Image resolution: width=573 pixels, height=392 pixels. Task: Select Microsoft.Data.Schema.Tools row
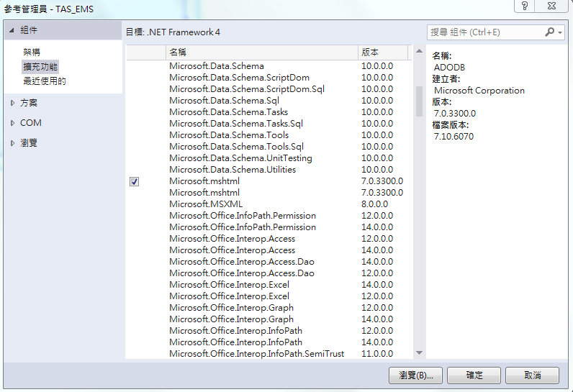[x=269, y=135]
